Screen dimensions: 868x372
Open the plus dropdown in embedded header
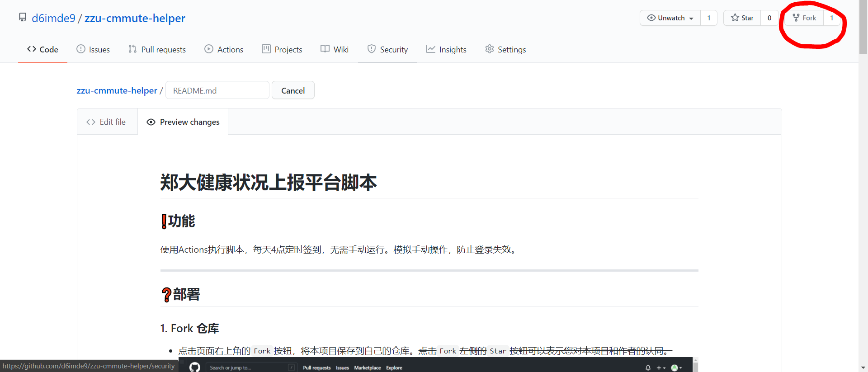[661, 368]
